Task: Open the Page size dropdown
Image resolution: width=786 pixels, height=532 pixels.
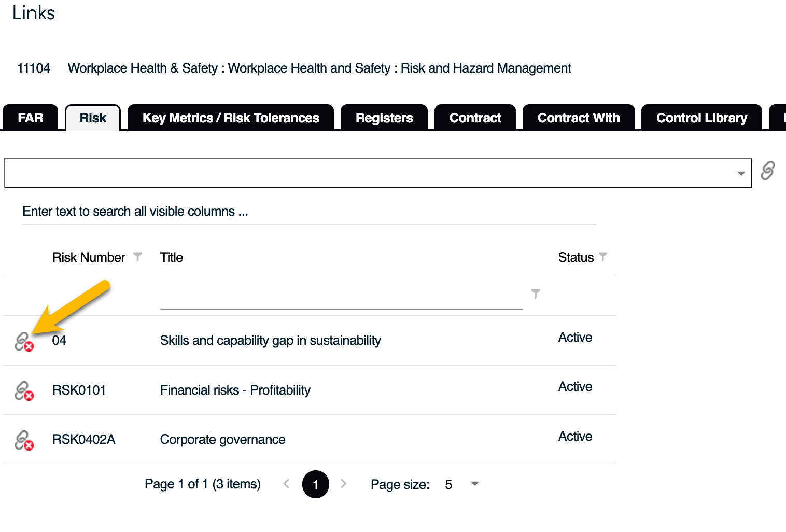Action: click(x=474, y=484)
